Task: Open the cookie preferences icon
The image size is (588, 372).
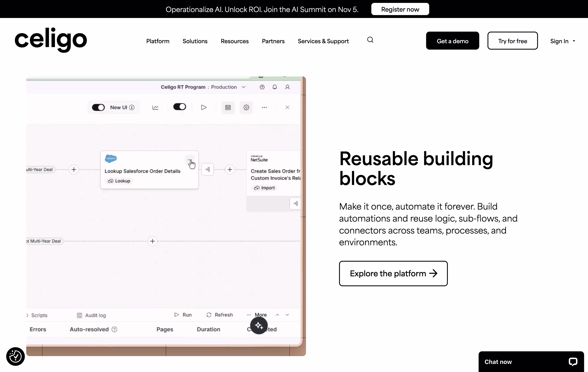Action: (x=15, y=356)
